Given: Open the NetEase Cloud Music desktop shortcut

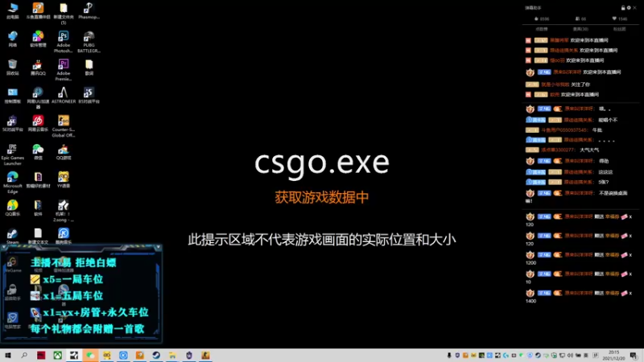Looking at the screenshot, I should (38, 123).
